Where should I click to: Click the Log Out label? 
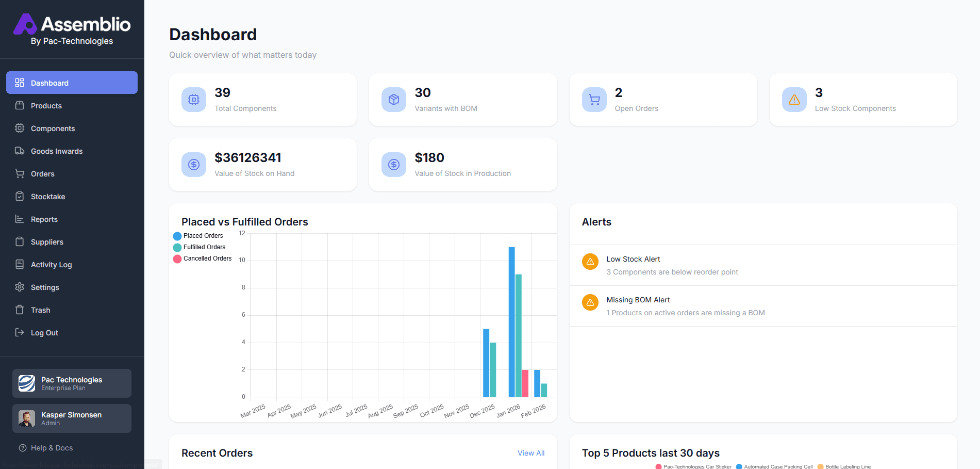point(44,333)
